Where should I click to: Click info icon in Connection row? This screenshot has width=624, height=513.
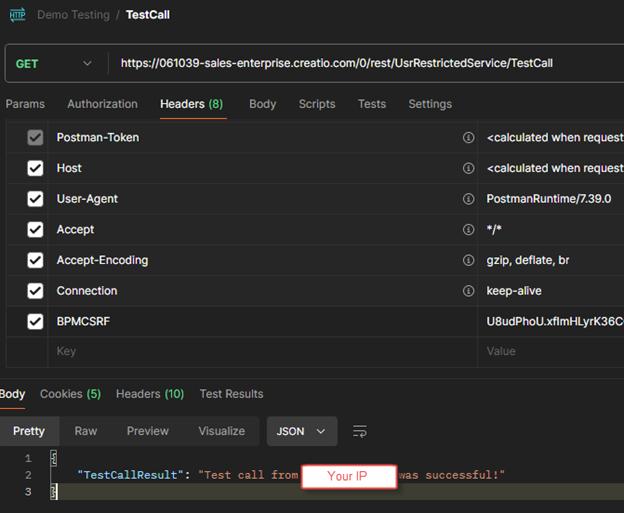pos(468,291)
